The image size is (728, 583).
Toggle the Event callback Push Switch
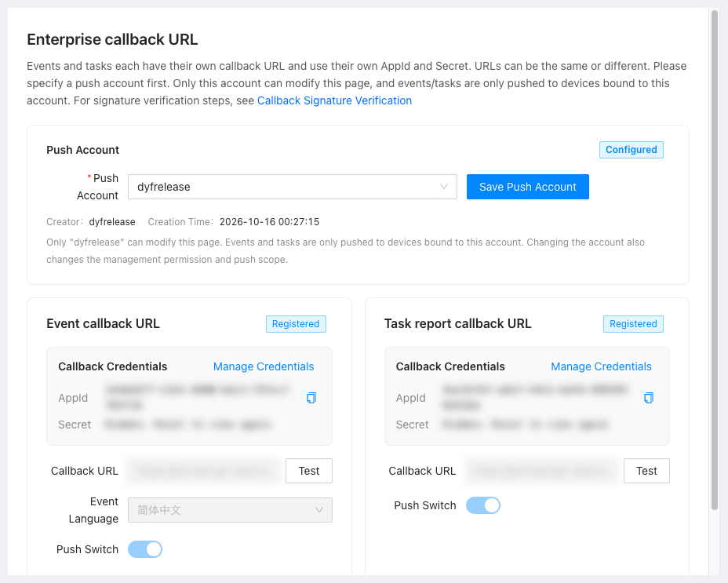click(145, 549)
